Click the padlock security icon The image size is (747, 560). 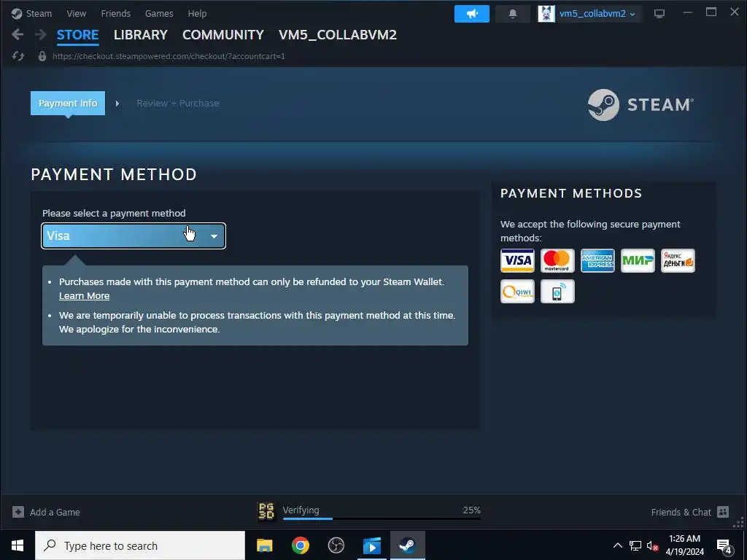(x=42, y=56)
